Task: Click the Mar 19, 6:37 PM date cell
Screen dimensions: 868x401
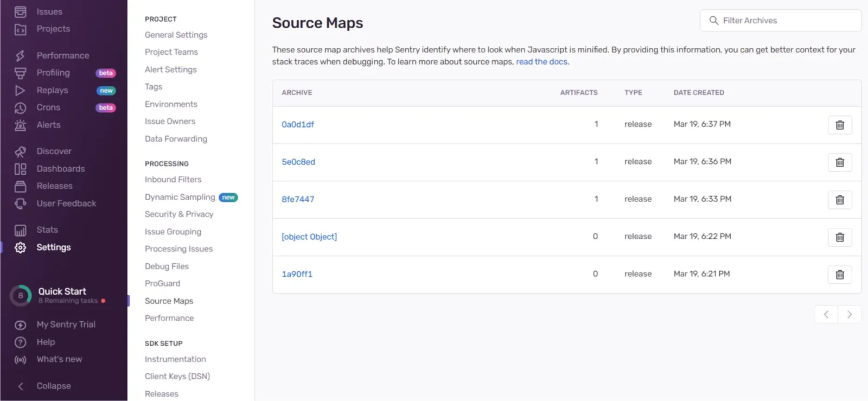Action: pyautogui.click(x=702, y=124)
